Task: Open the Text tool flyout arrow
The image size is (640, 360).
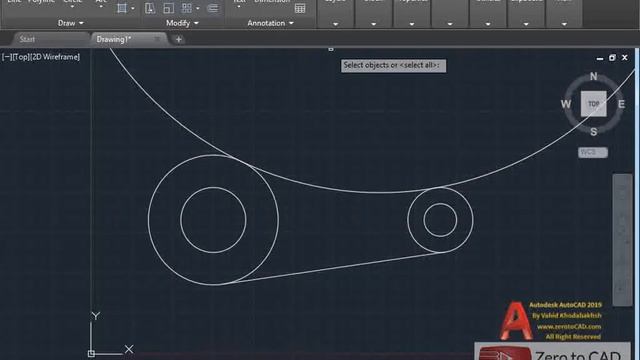Action: [x=239, y=7]
